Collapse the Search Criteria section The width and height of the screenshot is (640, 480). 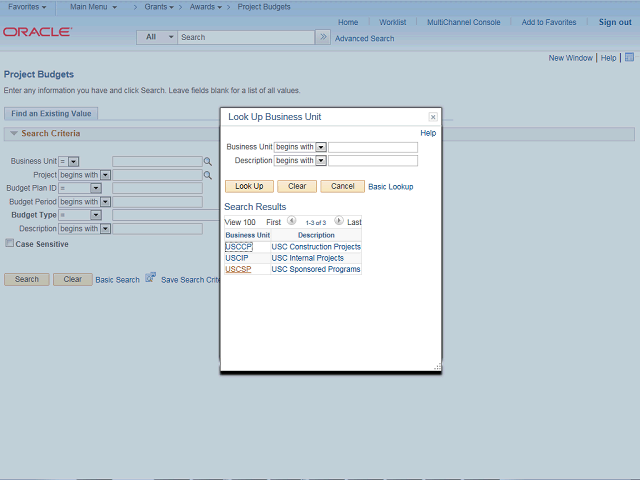point(14,134)
